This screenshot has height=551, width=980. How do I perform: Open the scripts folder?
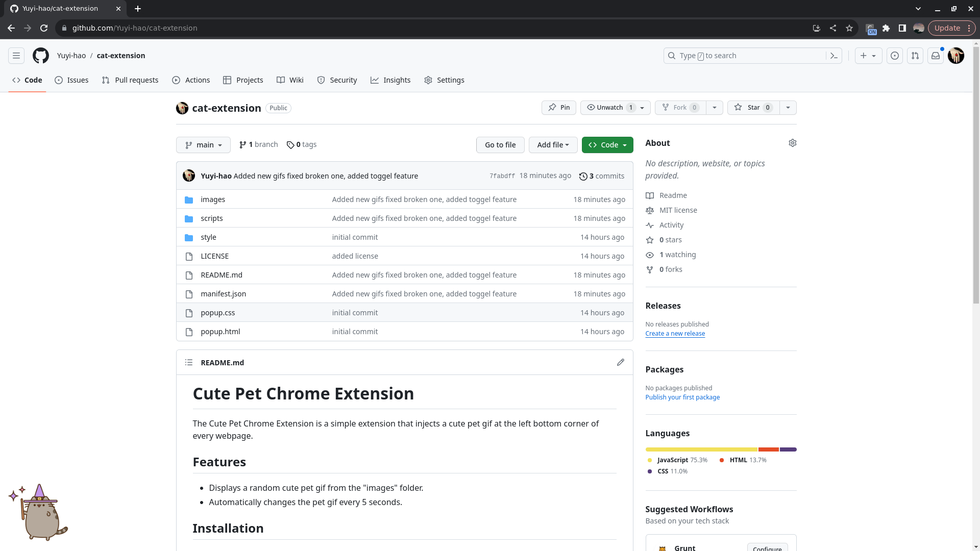coord(212,218)
